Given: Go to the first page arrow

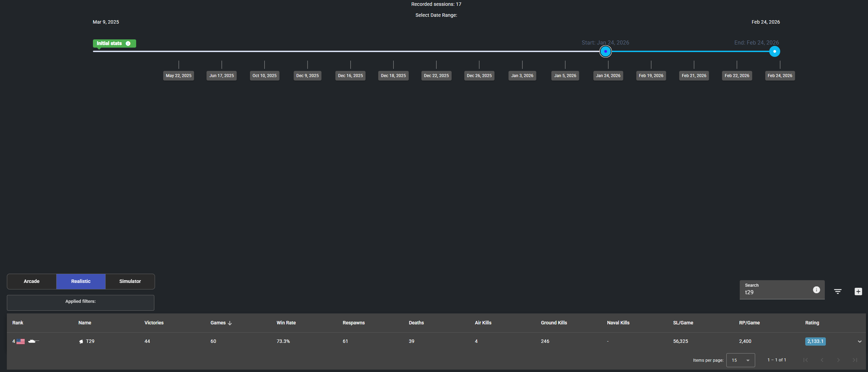Looking at the screenshot, I should (x=805, y=360).
